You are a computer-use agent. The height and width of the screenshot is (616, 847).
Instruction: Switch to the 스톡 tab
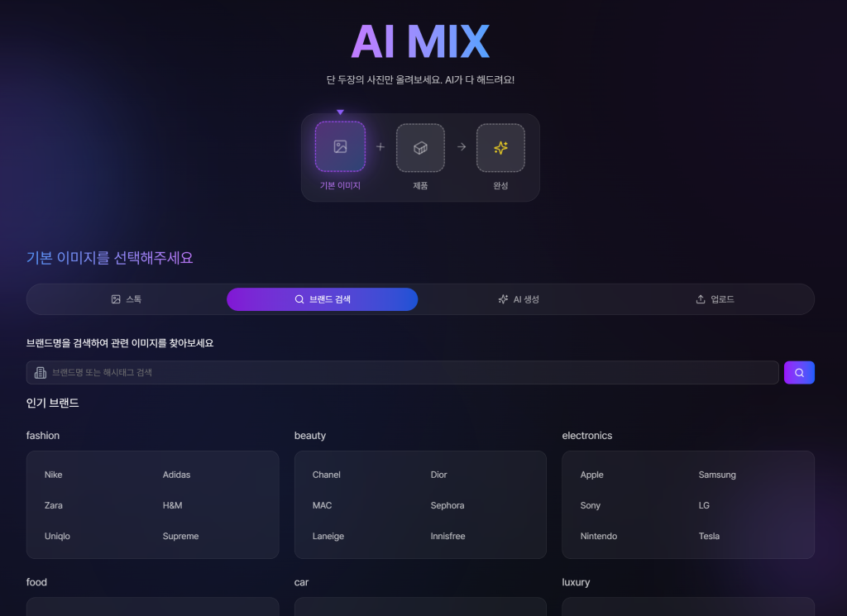click(127, 299)
